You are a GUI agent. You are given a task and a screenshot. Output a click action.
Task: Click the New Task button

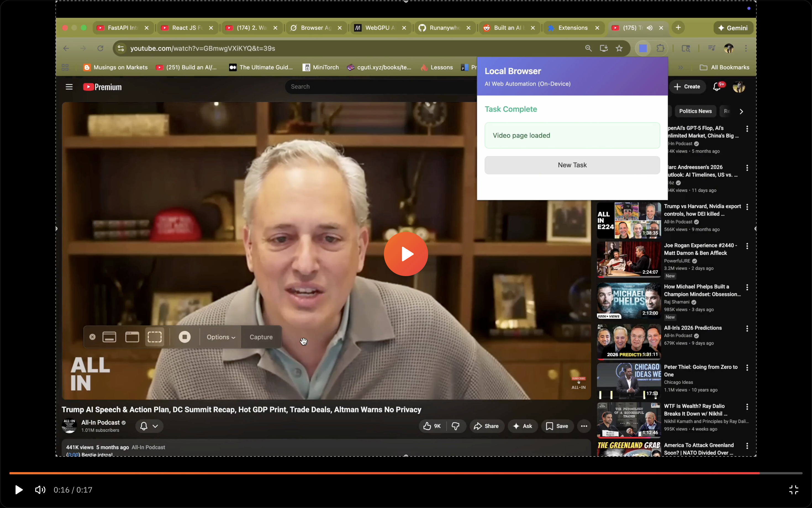(572, 165)
